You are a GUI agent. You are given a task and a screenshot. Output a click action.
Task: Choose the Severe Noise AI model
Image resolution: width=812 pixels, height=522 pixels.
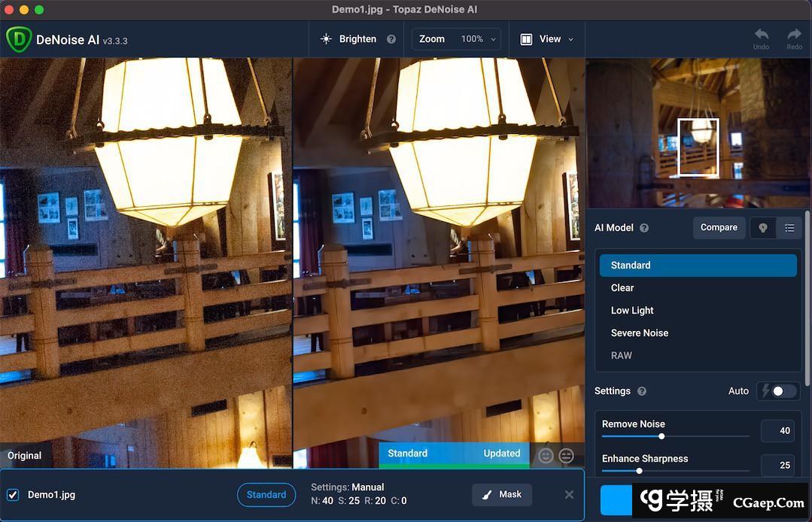(640, 333)
